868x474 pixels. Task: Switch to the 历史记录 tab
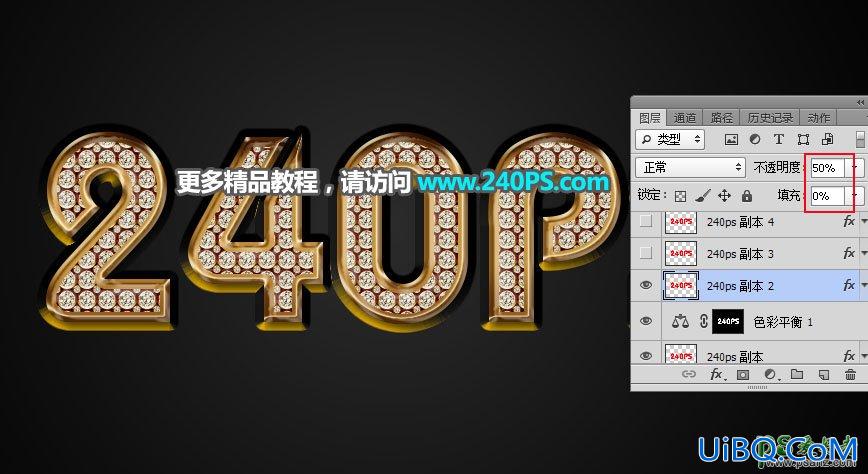pos(770,118)
